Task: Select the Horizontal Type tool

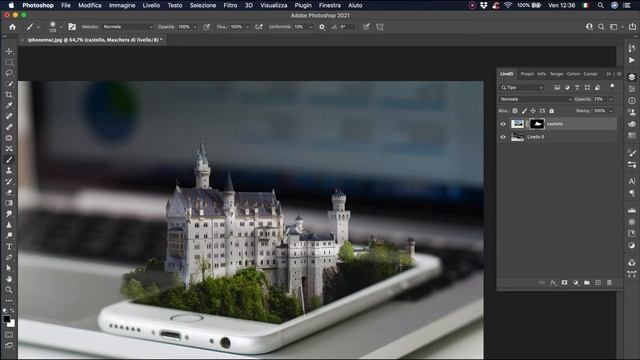Action: [x=9, y=247]
